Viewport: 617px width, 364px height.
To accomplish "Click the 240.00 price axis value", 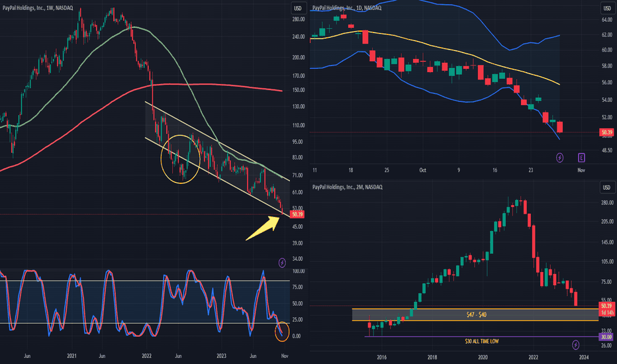I will (299, 36).
